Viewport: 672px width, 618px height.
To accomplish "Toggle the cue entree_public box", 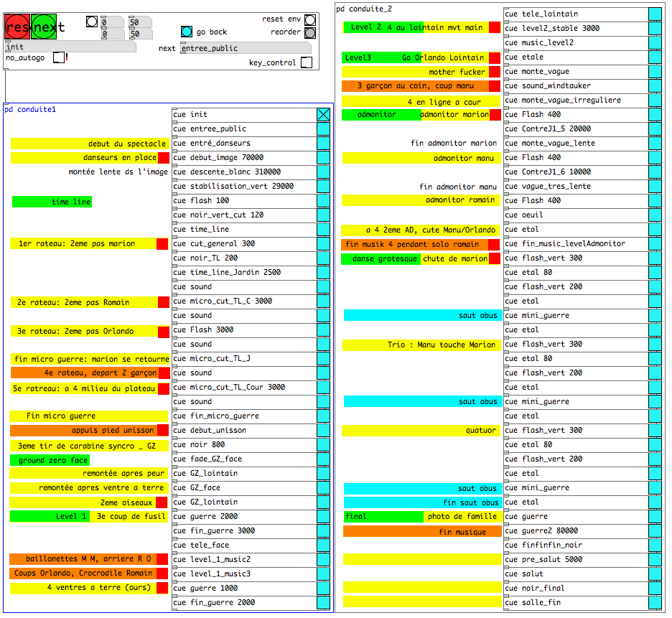I will point(324,128).
